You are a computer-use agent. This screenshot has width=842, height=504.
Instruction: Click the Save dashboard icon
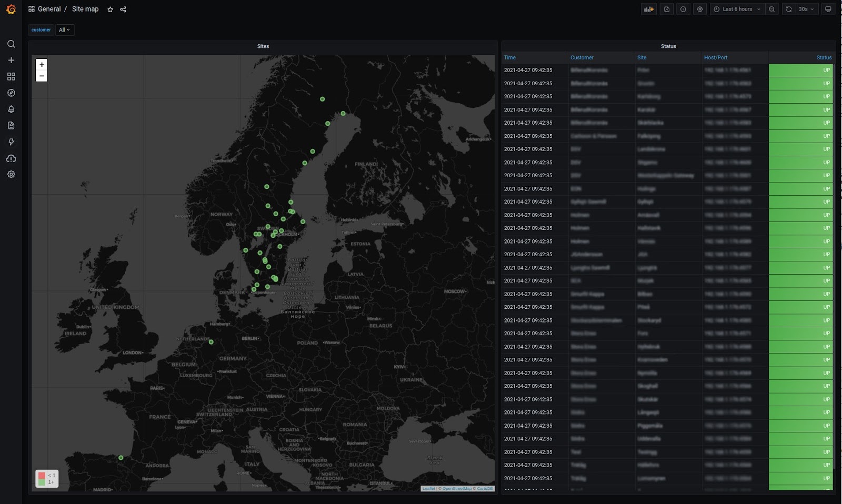click(667, 9)
